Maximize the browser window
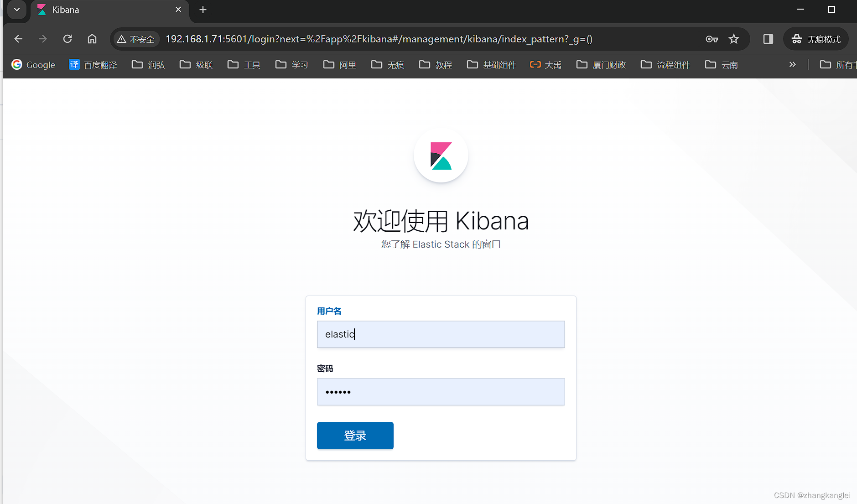This screenshot has width=857, height=504. [831, 10]
